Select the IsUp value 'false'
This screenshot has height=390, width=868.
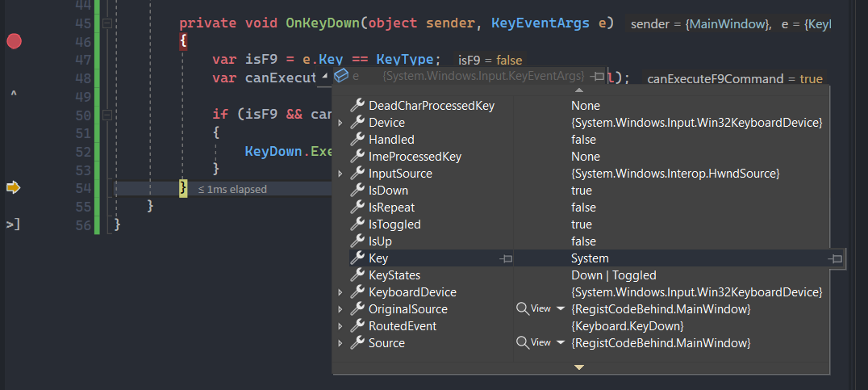[583, 241]
